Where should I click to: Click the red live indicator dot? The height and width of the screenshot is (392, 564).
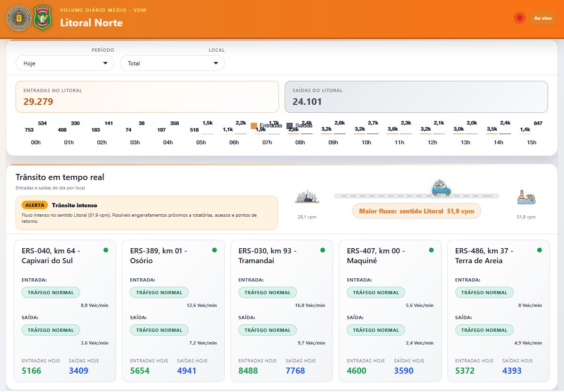[x=519, y=18]
